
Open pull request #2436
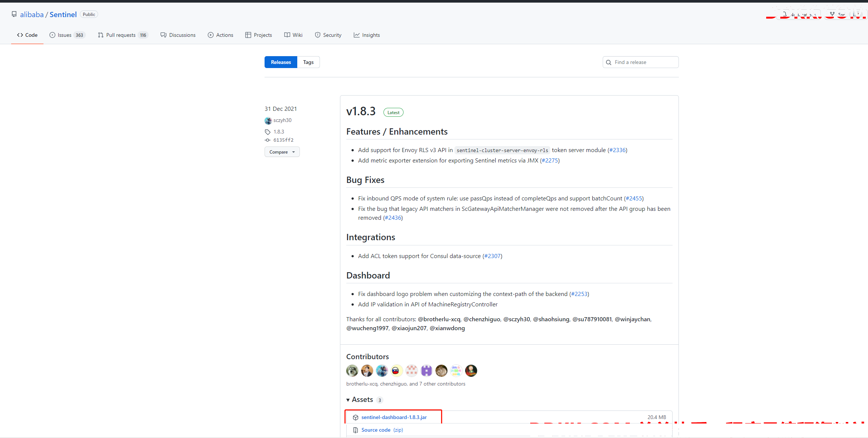click(x=393, y=218)
